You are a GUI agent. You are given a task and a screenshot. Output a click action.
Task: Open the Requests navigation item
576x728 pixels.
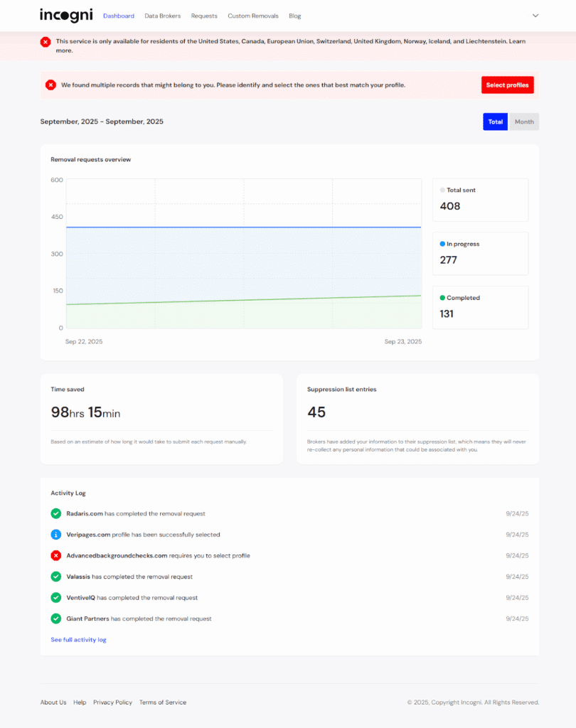[204, 16]
